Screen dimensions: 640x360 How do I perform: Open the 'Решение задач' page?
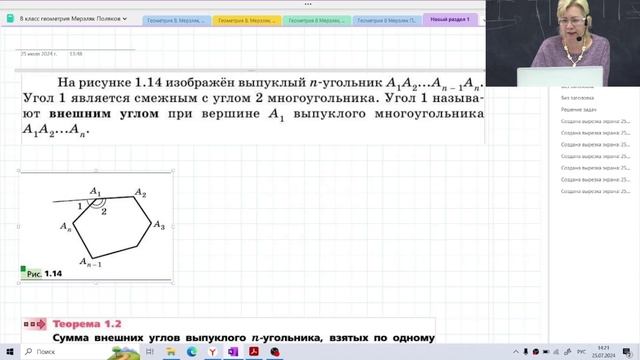(x=578, y=110)
